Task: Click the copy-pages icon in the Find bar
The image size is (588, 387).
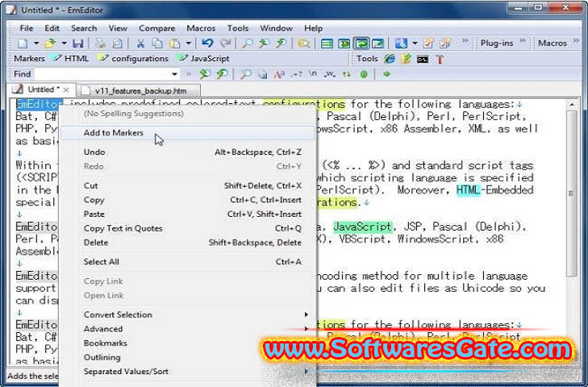Action: coord(262,74)
